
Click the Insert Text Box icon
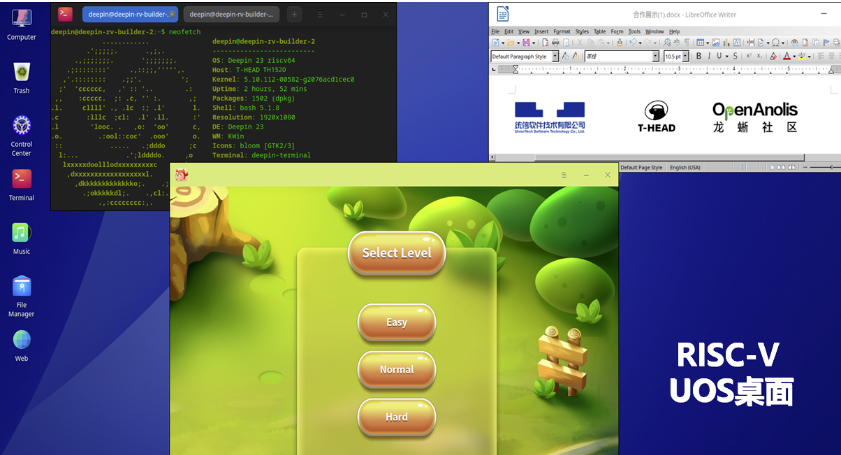737,42
